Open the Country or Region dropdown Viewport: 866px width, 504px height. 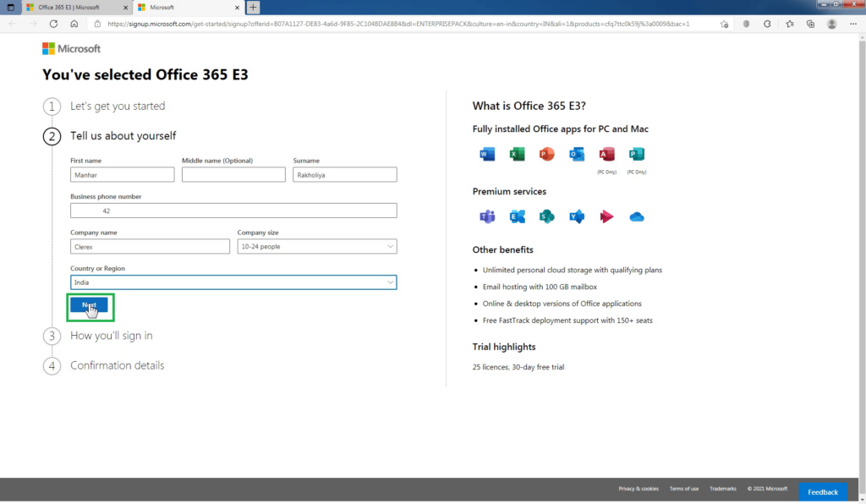233,282
